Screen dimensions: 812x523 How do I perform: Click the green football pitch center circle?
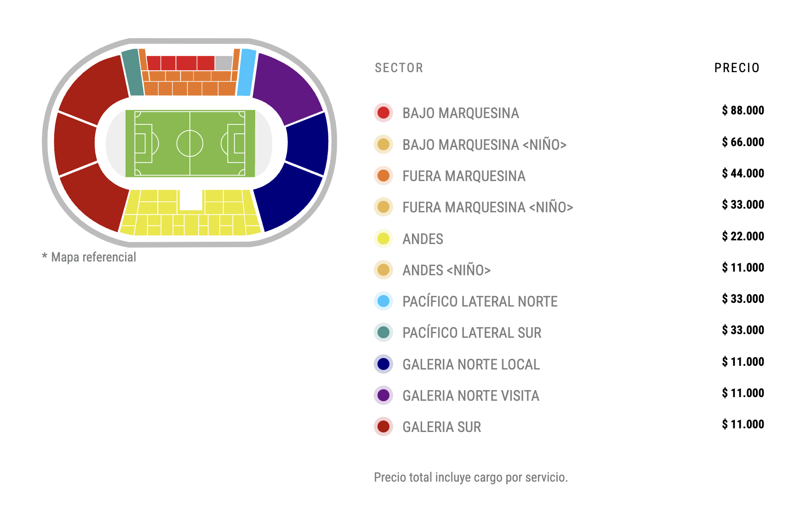click(x=190, y=143)
